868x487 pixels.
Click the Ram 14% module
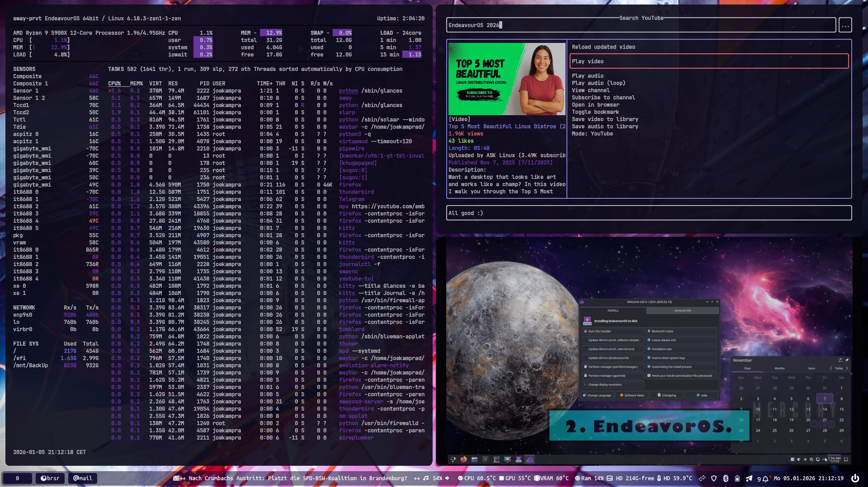click(589, 478)
